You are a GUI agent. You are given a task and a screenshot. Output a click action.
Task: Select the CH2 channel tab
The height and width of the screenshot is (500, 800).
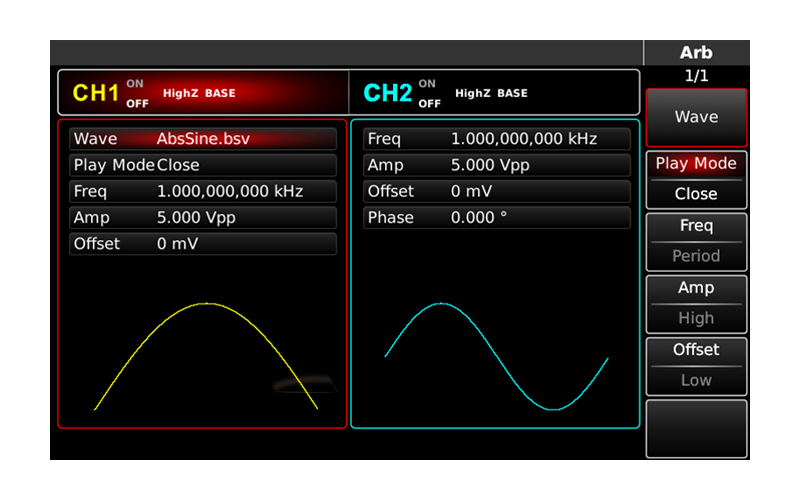point(494,92)
